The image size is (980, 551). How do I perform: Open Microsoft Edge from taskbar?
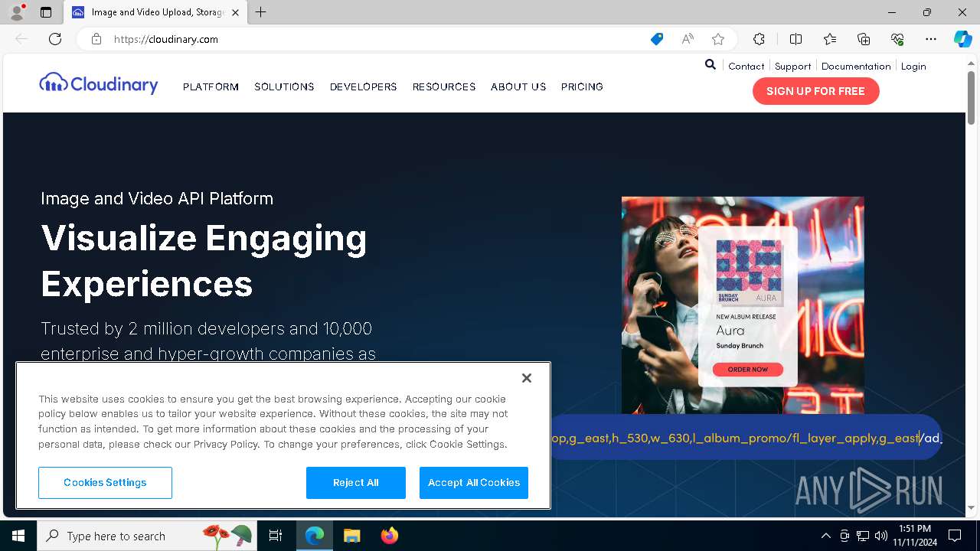(315, 536)
